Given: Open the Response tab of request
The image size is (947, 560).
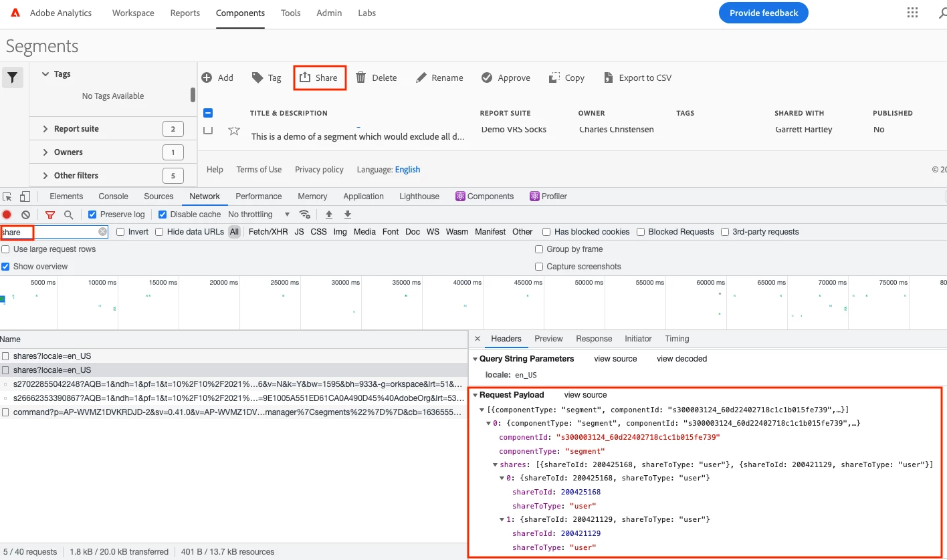Looking at the screenshot, I should point(594,339).
